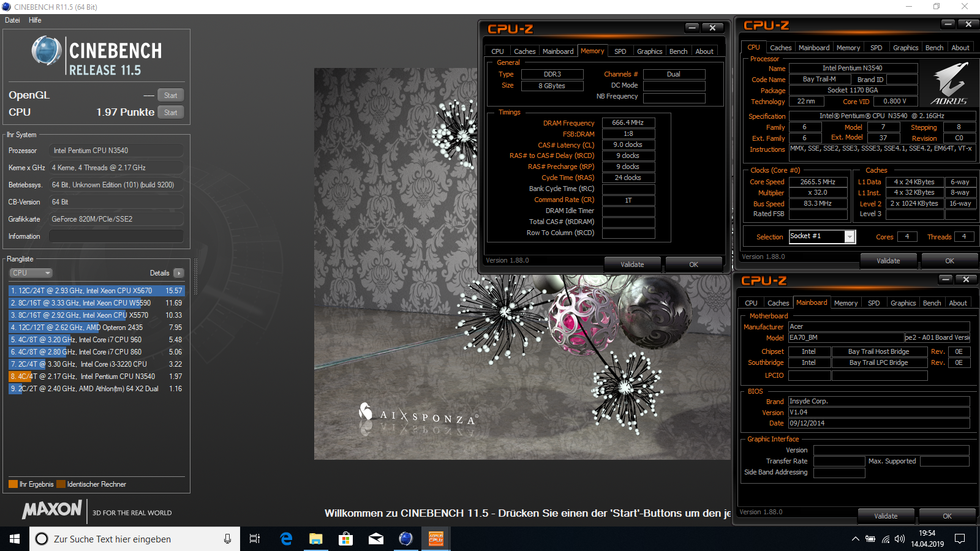980x551 pixels.
Task: Open About tab in CPU-Z CPU window
Action: [960, 48]
